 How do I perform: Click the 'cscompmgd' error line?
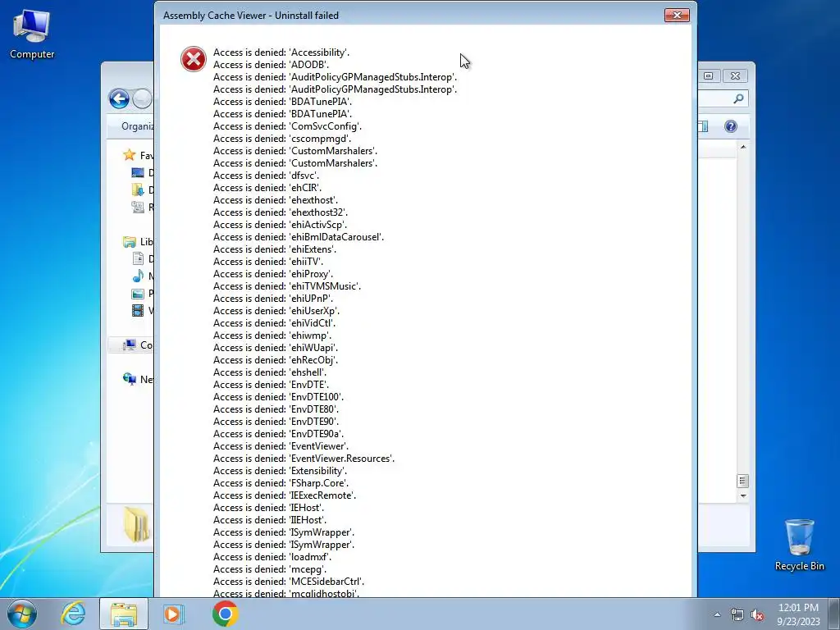(282, 138)
